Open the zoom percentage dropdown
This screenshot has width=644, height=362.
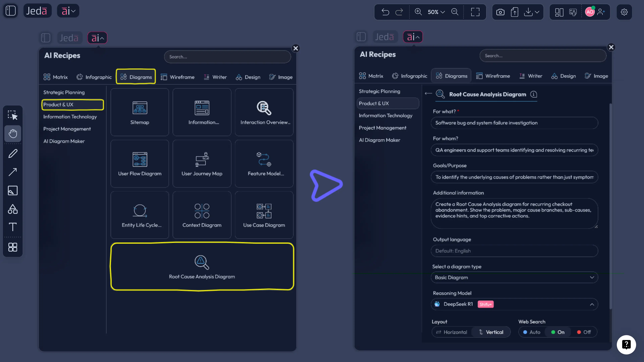pos(436,12)
